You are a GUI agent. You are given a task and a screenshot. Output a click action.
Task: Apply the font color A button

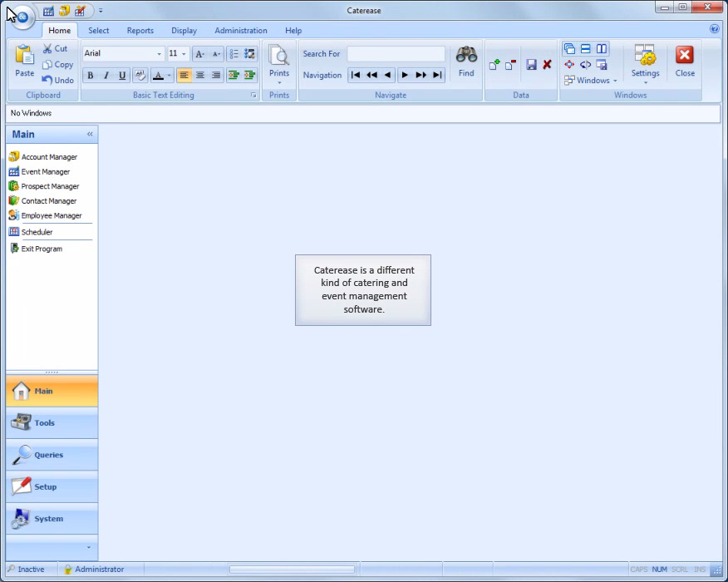(159, 76)
